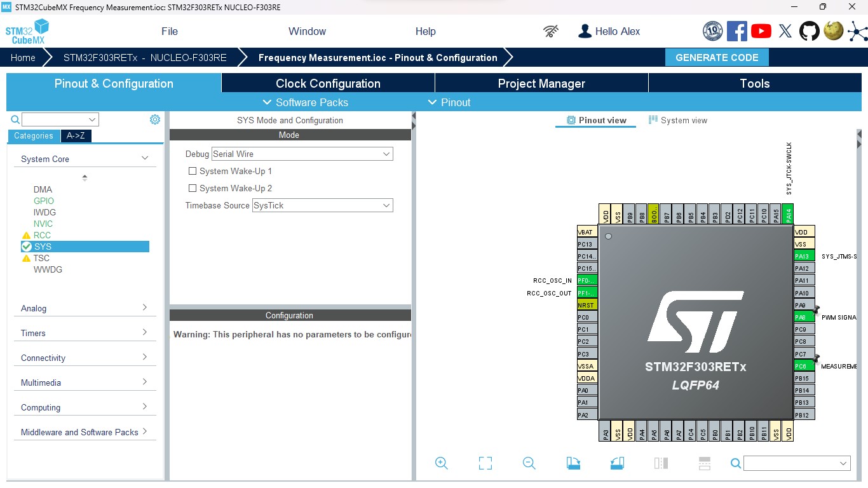
Task: Expand the Analog category
Action: [145, 308]
